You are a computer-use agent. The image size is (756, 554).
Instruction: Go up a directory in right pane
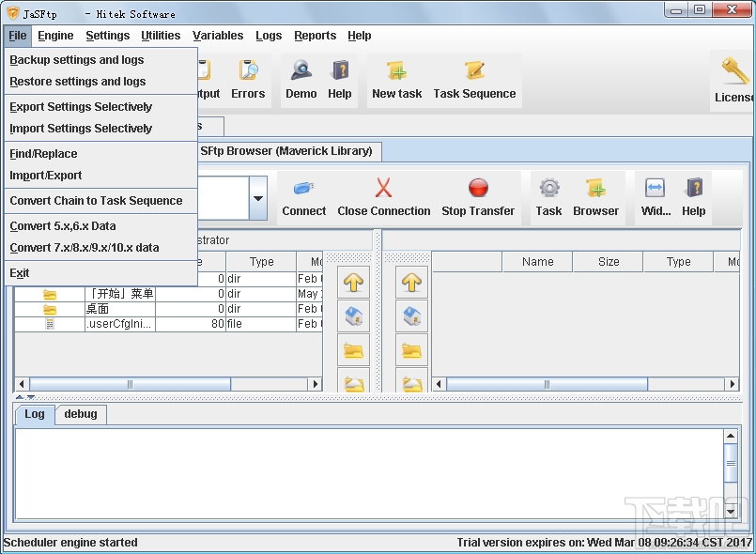click(x=411, y=282)
